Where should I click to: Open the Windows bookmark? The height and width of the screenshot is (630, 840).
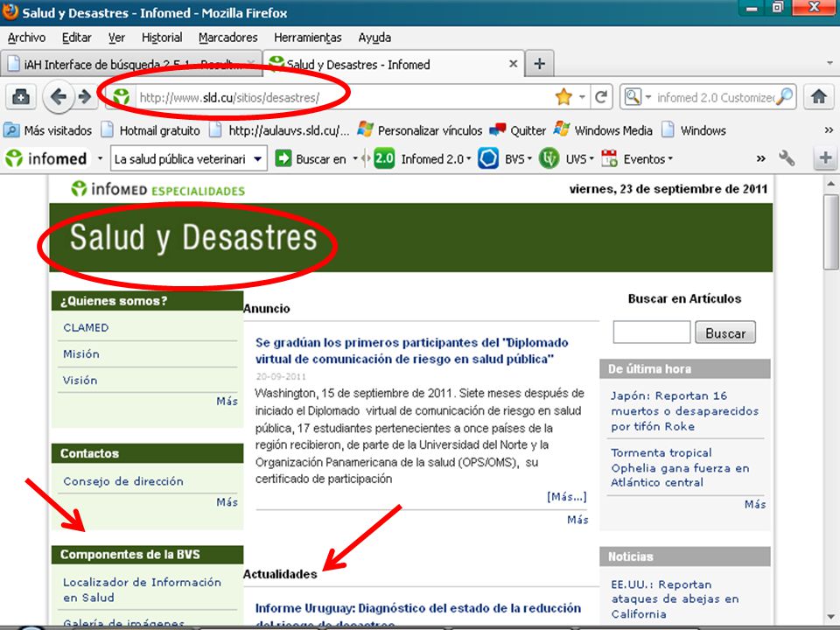pos(694,130)
